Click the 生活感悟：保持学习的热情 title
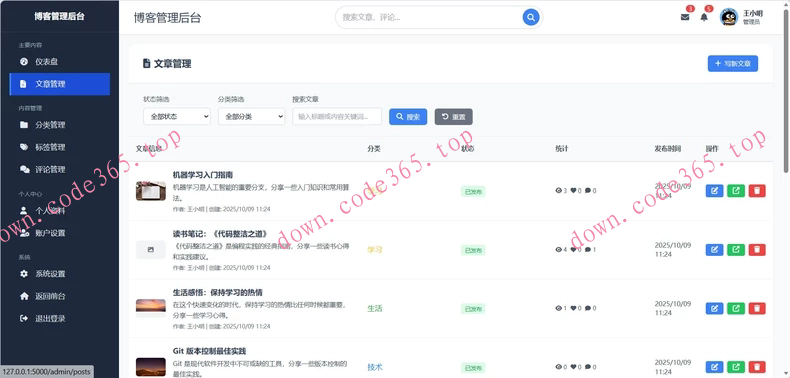Viewport: 790px width, 378px height. tap(218, 292)
